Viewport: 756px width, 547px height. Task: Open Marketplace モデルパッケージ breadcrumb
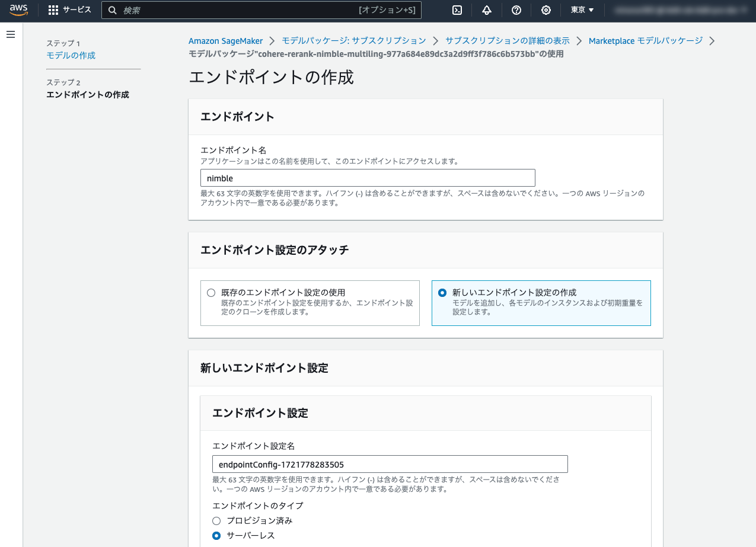[646, 40]
